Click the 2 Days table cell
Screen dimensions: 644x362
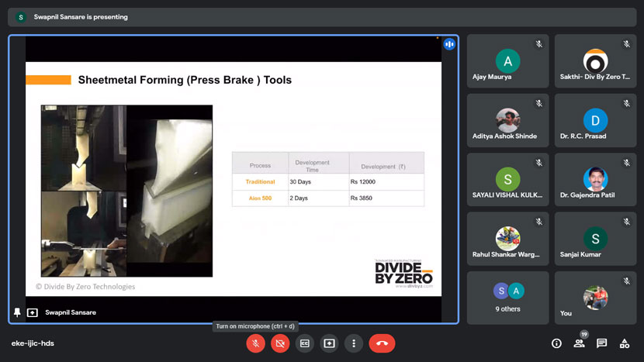[x=319, y=198]
